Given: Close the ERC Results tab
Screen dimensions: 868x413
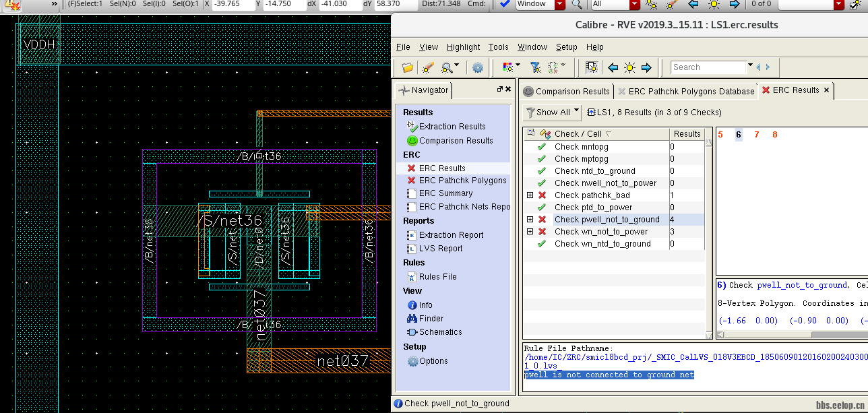Looking at the screenshot, I should click(x=826, y=90).
